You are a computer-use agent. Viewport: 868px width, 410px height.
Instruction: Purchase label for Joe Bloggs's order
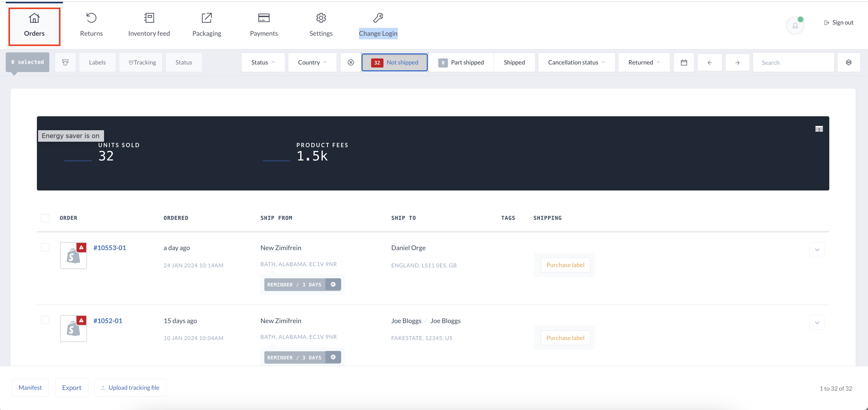(566, 338)
